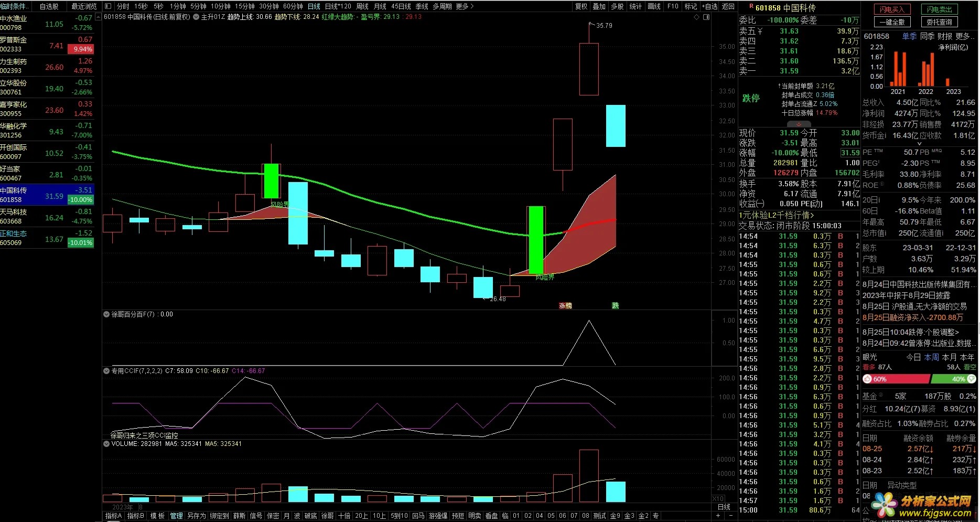Open the 更多 periods dropdown

click(x=465, y=6)
